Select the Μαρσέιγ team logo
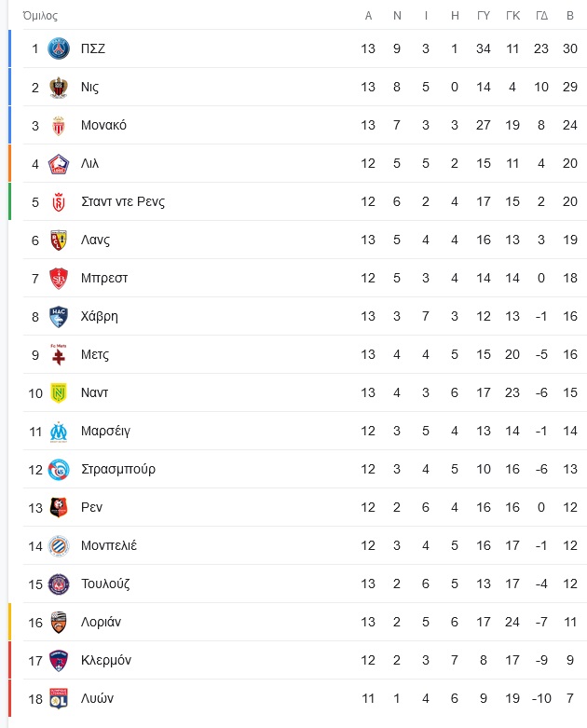 coord(59,432)
